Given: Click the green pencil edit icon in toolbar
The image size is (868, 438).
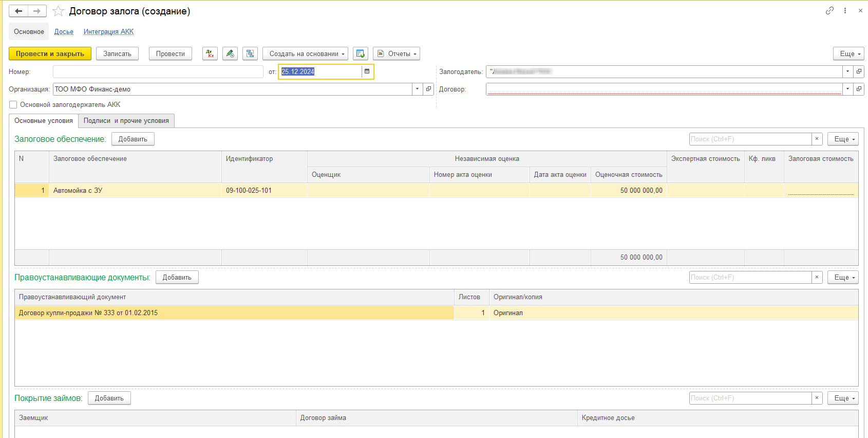Looking at the screenshot, I should 230,53.
